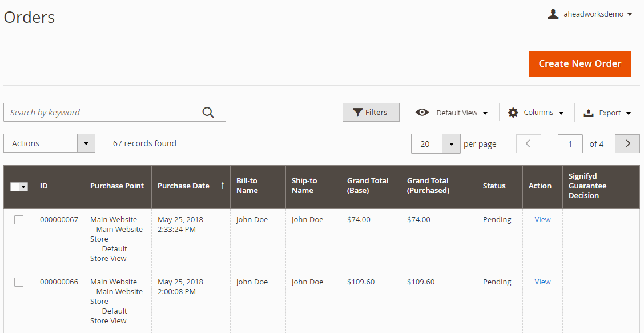Click Pending status of order 000000067
Screen dimensions: 644x333
[x=497, y=219]
